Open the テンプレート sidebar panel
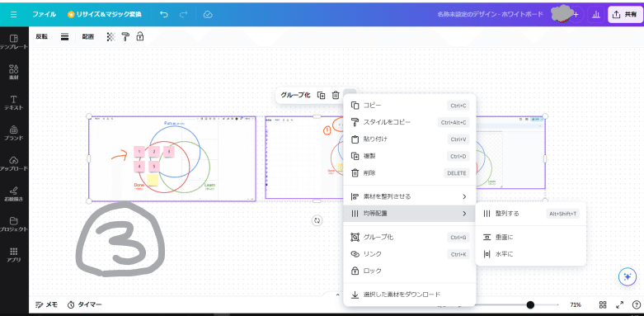 [x=14, y=42]
